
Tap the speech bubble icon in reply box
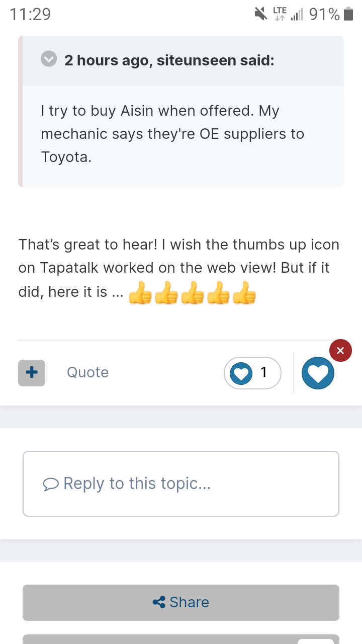(x=51, y=484)
